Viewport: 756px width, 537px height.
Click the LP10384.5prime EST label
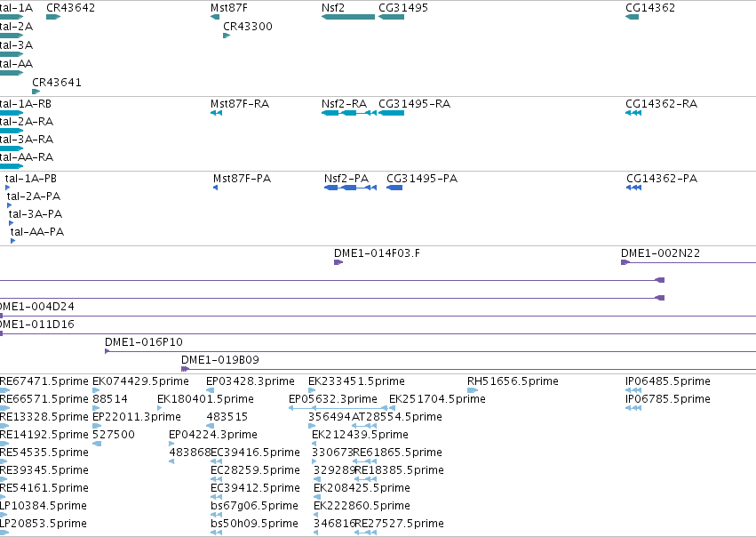(44, 506)
